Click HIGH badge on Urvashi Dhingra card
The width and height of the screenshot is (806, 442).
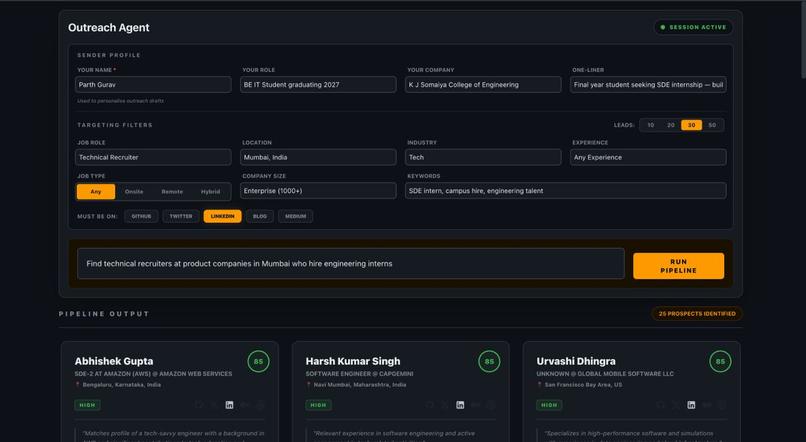point(549,405)
